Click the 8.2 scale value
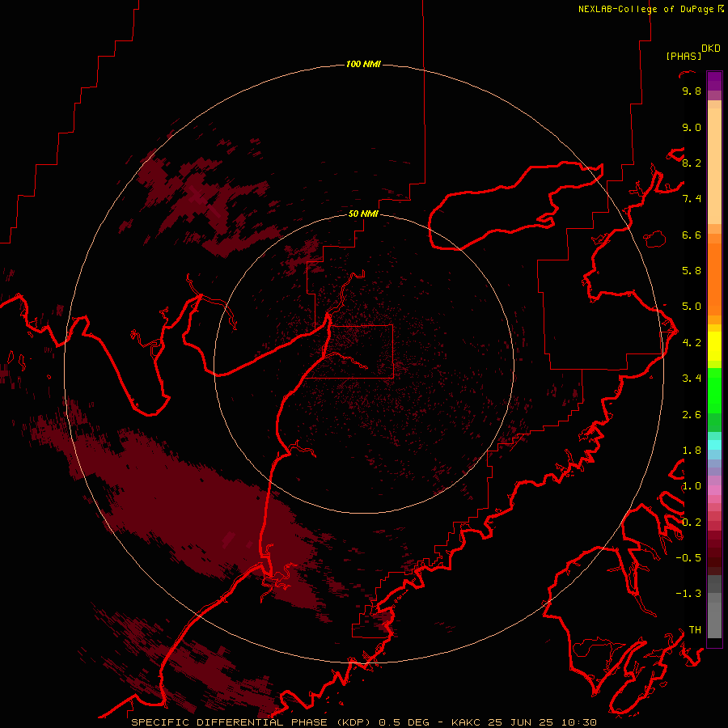 (692, 163)
